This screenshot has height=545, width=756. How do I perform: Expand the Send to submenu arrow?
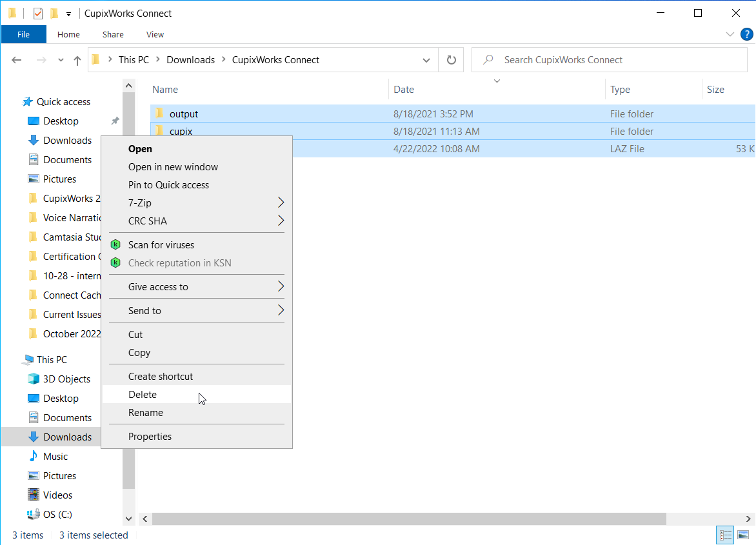tap(281, 310)
